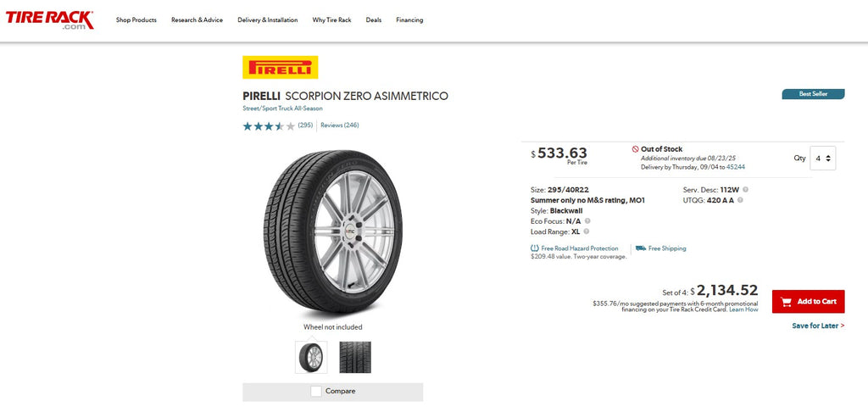Click the Add to Cart button
The image size is (868, 412).
coord(808,301)
